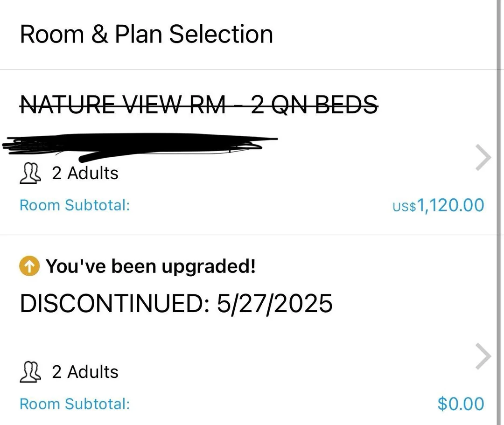Select the DISCONTINUED: 5/27/2025 room name
The image size is (504, 425).
click(x=176, y=304)
